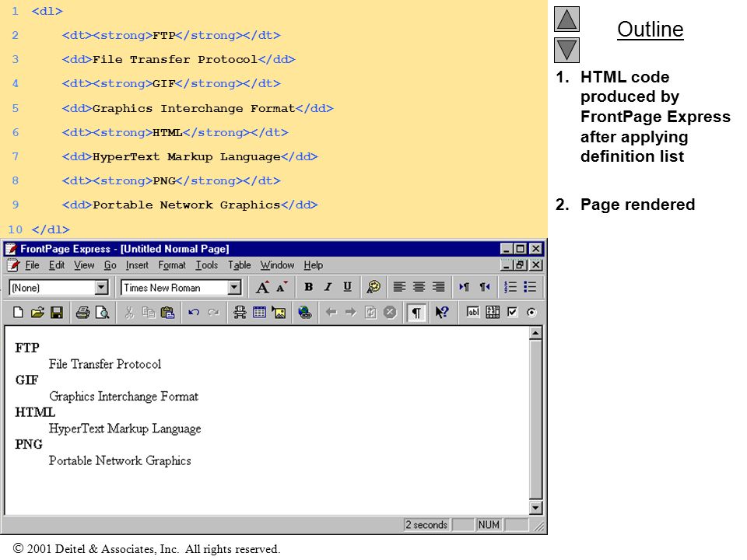Screen dimensions: 747x560
Task: Click the Paste clipboard icon
Action: (x=168, y=313)
